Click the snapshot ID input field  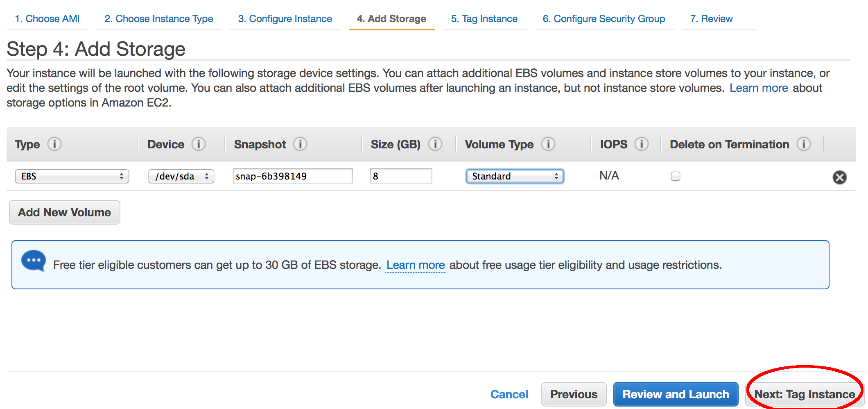(x=293, y=176)
